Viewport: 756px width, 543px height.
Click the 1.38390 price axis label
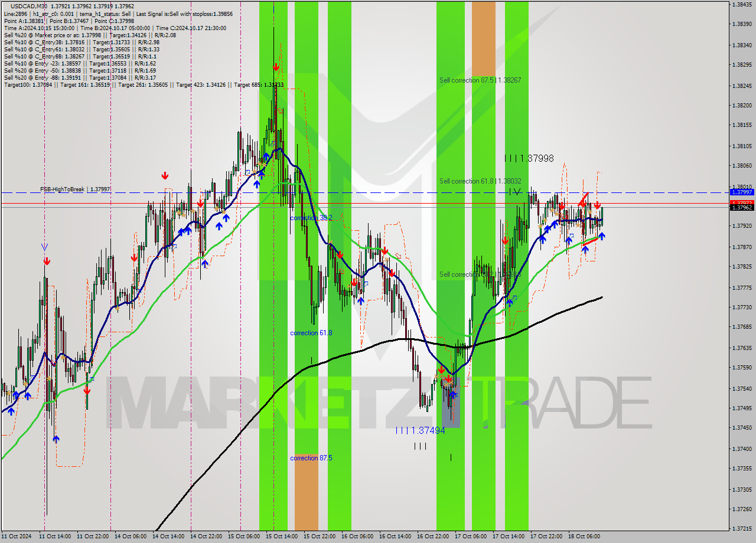[x=742, y=24]
